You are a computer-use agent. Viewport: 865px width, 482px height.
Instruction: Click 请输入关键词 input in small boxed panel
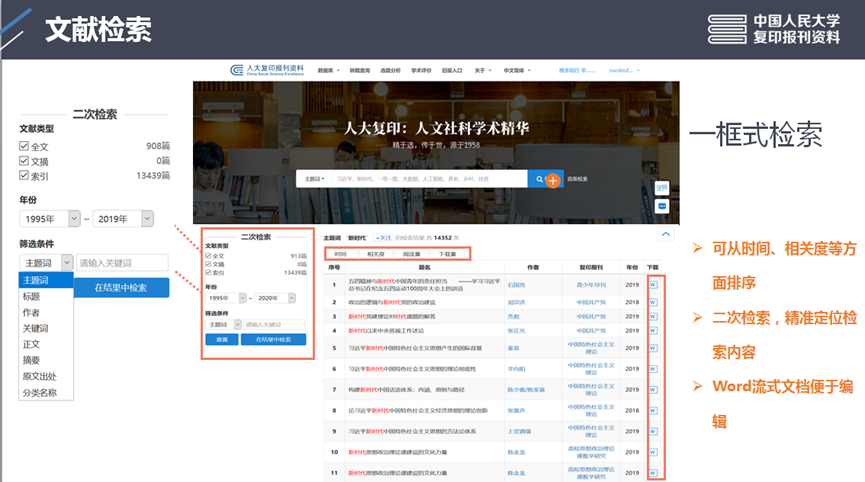point(275,324)
